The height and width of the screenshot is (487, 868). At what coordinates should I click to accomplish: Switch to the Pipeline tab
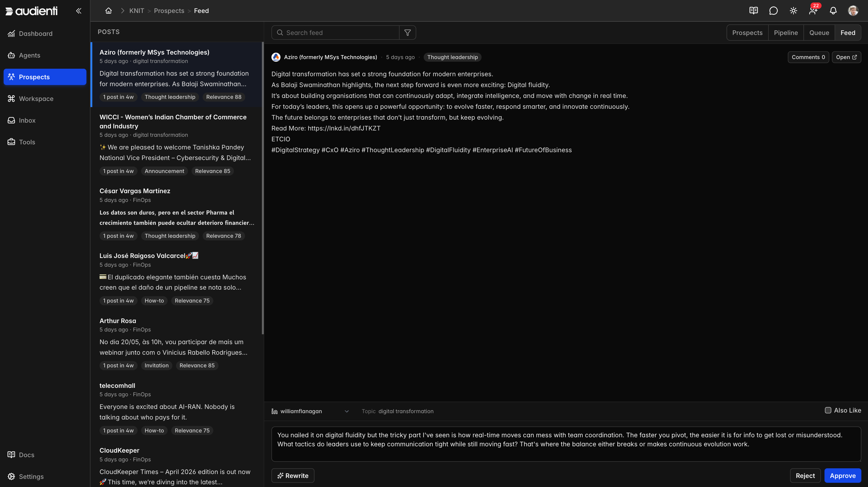click(x=785, y=33)
